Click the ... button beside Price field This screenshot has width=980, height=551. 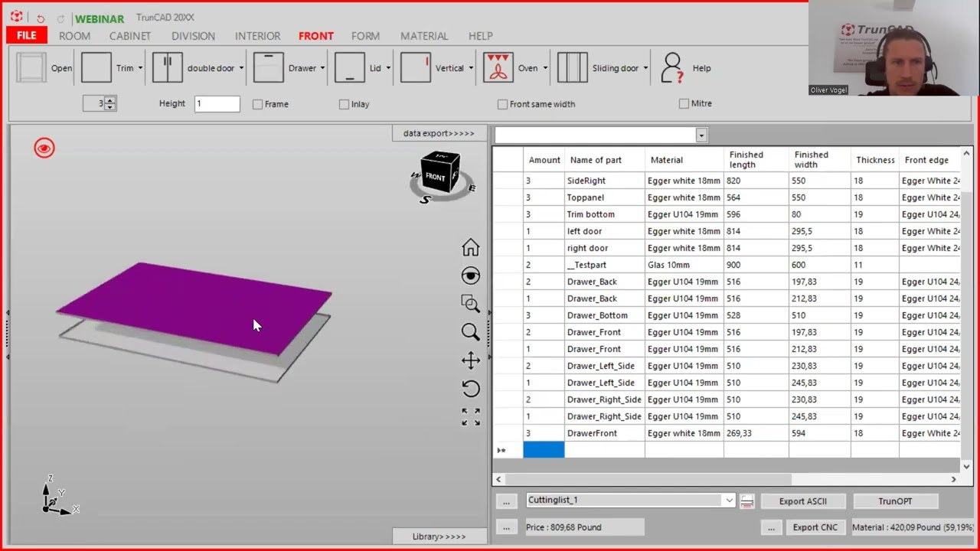pos(506,527)
